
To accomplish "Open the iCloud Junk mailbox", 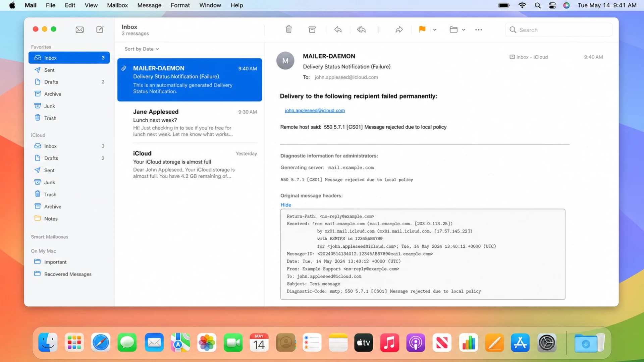I will pyautogui.click(x=69, y=182).
